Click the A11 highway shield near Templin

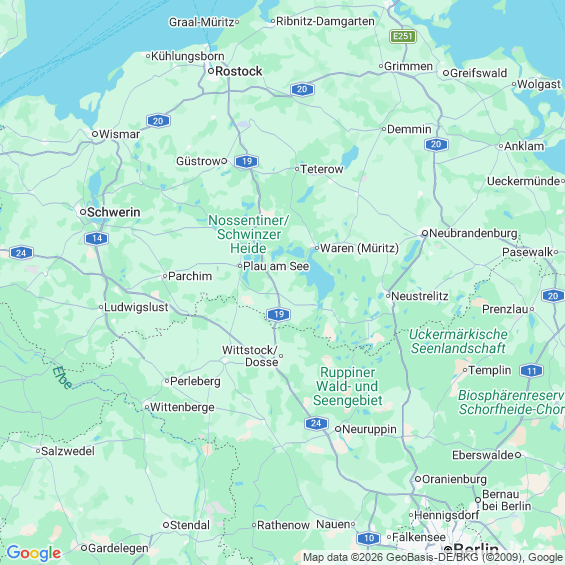pos(531,371)
